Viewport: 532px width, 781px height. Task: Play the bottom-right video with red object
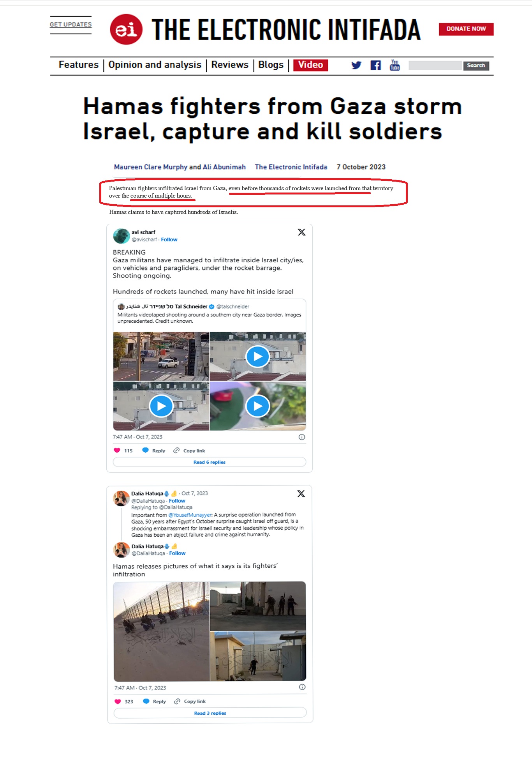(x=258, y=406)
